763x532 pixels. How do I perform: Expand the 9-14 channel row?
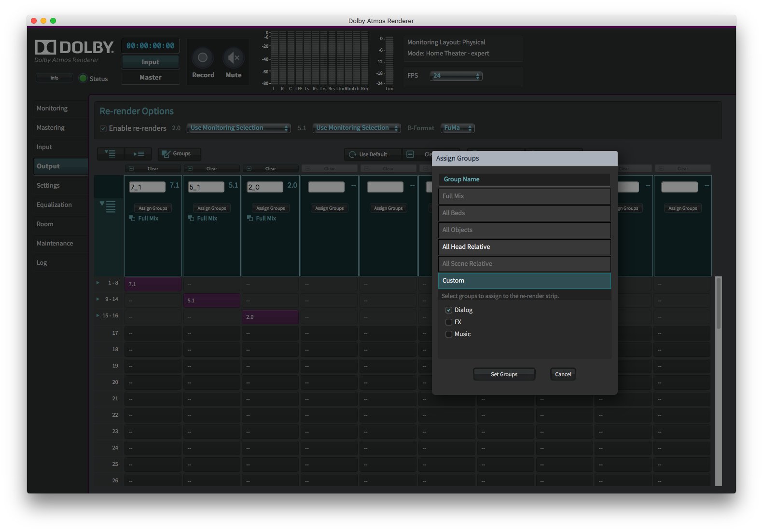(x=98, y=299)
